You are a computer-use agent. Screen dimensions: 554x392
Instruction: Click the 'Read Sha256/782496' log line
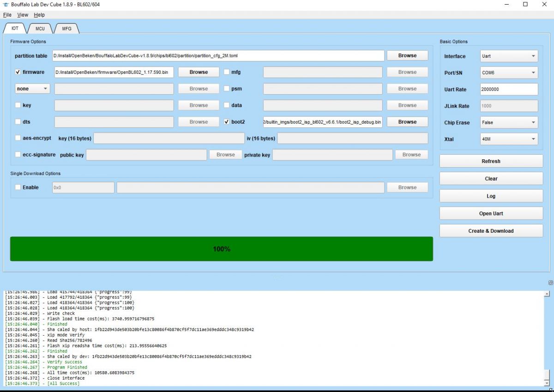pos(48,340)
